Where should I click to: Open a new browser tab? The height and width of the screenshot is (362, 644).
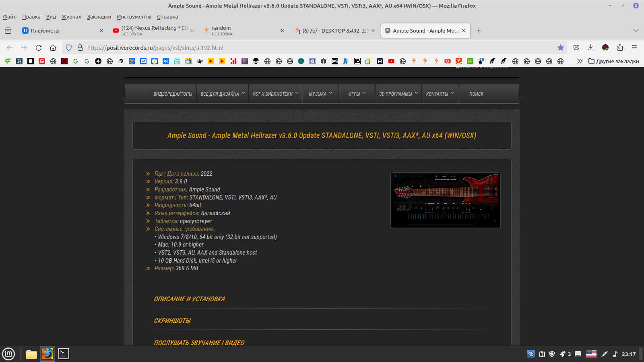coord(479,31)
